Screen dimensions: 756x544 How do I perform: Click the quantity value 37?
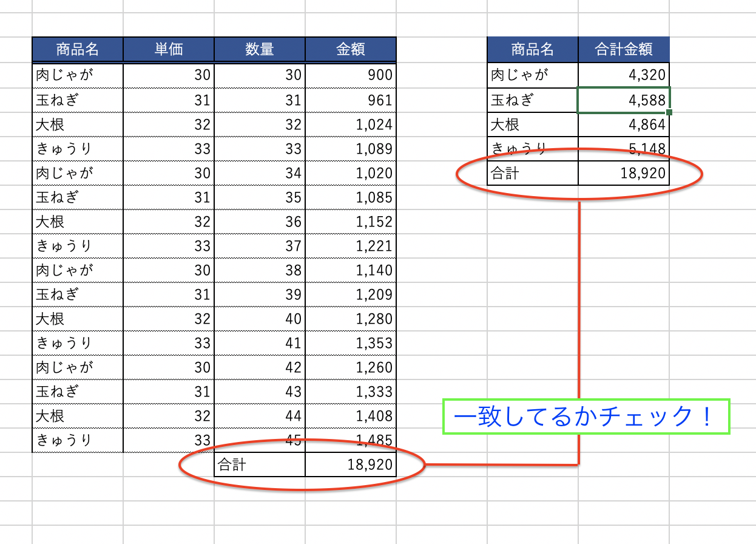[x=260, y=246]
